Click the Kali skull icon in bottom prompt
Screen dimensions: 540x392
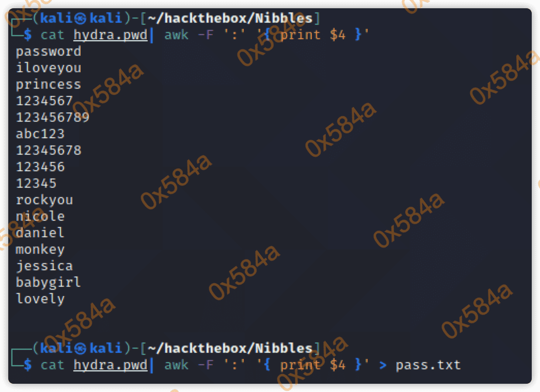point(80,348)
